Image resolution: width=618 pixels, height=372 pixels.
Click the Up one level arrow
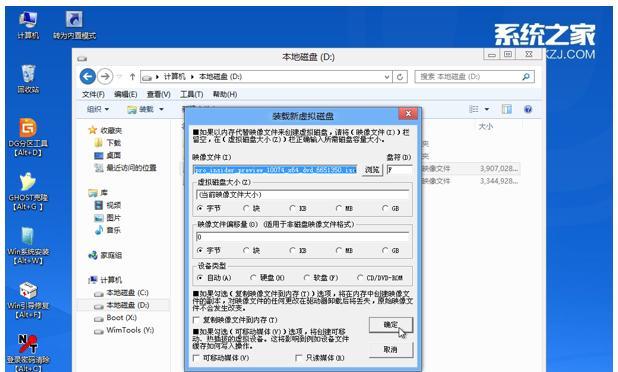pyautogui.click(x=132, y=77)
